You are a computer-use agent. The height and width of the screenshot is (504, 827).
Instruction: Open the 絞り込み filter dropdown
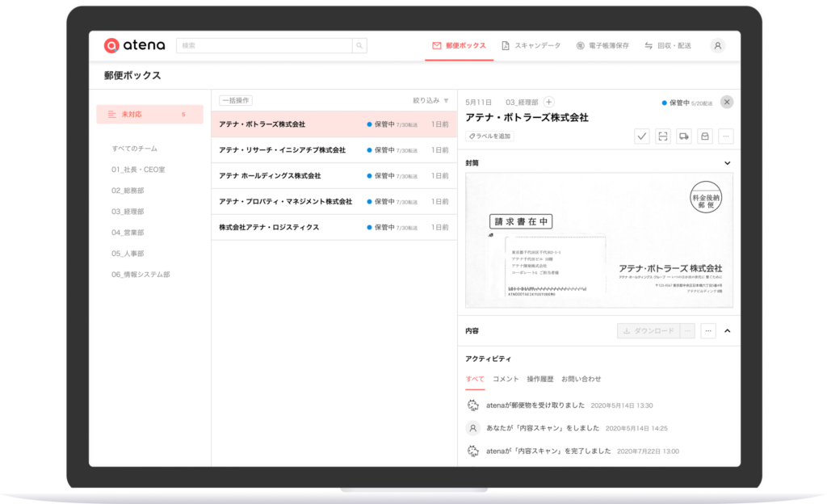coord(430,101)
